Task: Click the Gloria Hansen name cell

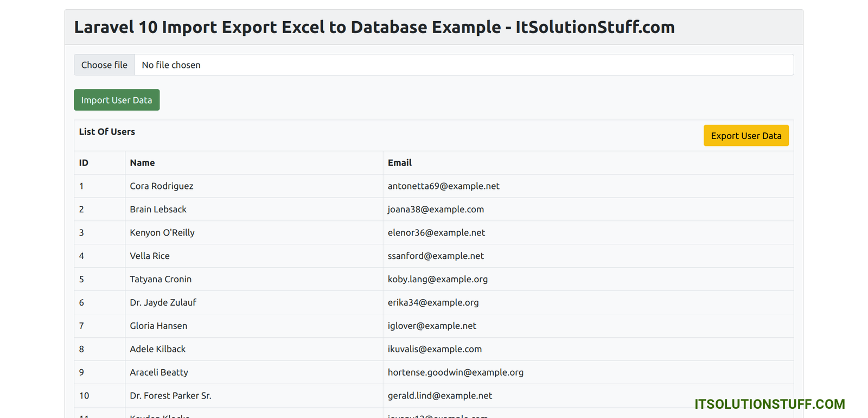Action: click(158, 326)
